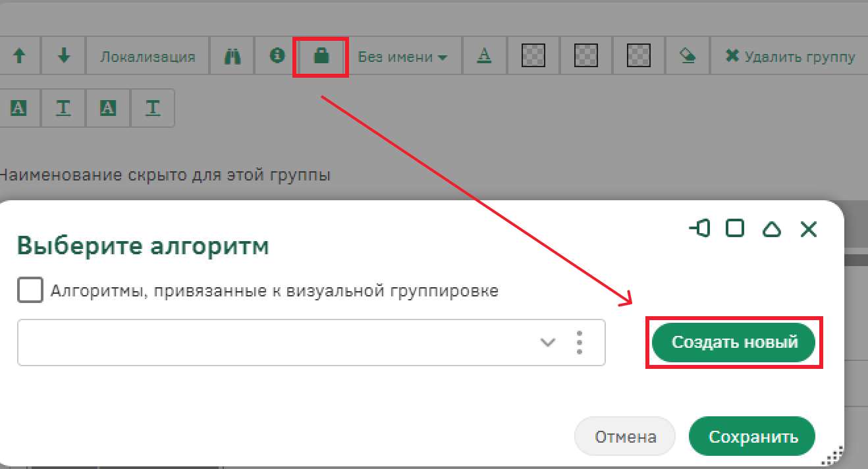Click the square maximize icon in dialog

coord(735,229)
